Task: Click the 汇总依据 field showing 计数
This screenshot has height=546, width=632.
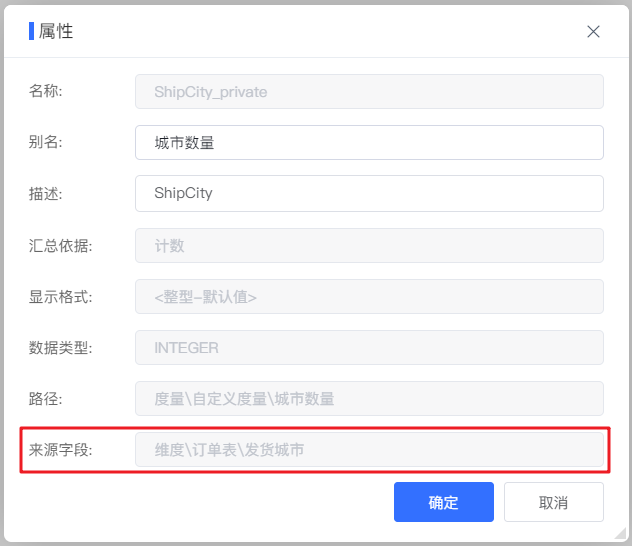Action: (x=369, y=246)
